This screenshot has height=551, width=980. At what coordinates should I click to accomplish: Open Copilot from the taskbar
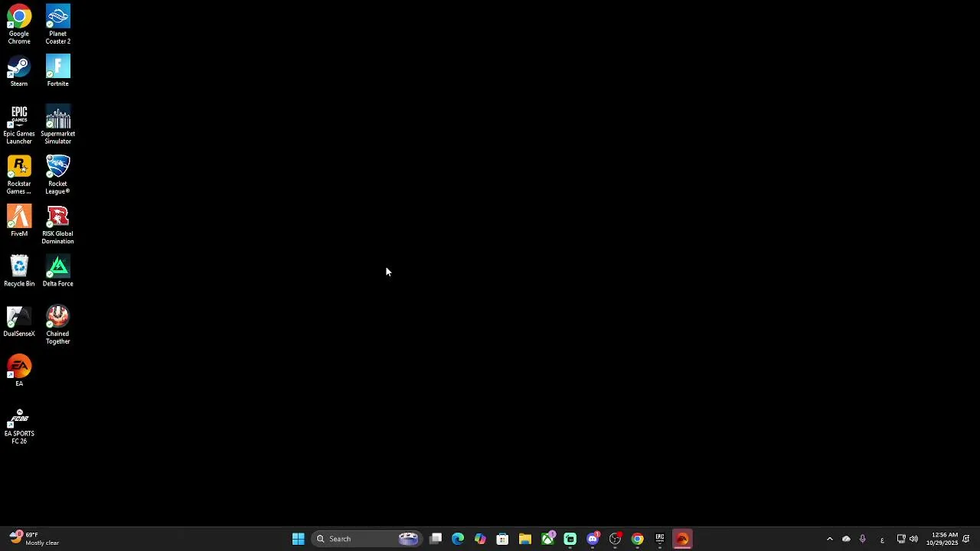click(x=480, y=539)
